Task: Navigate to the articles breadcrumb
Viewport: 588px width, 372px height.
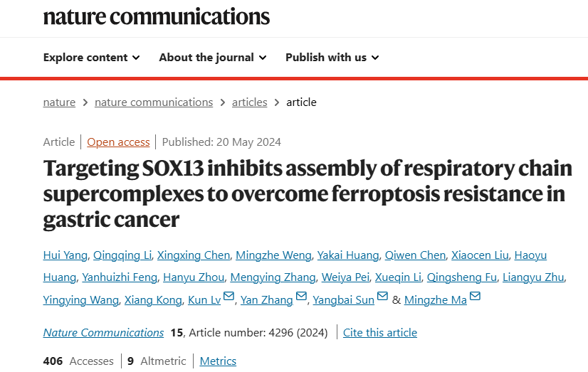Action: pyautogui.click(x=249, y=102)
